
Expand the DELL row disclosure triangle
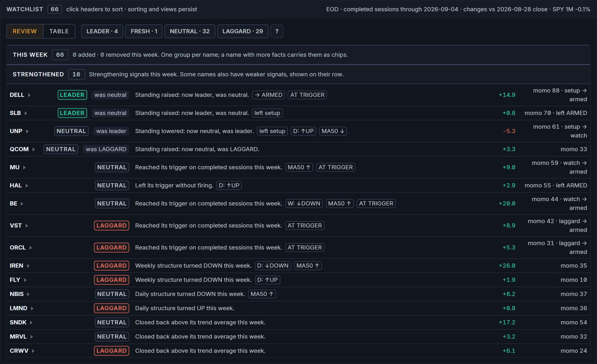pyautogui.click(x=29, y=95)
